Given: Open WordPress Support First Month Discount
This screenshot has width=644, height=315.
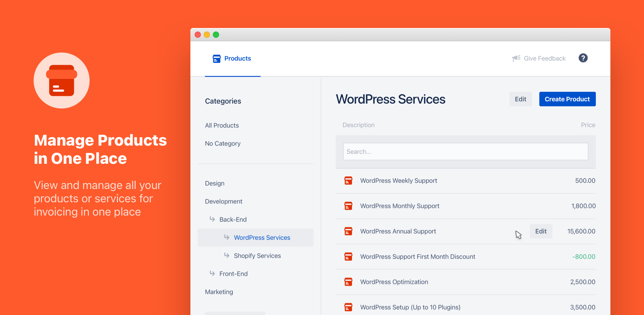Looking at the screenshot, I should (418, 257).
